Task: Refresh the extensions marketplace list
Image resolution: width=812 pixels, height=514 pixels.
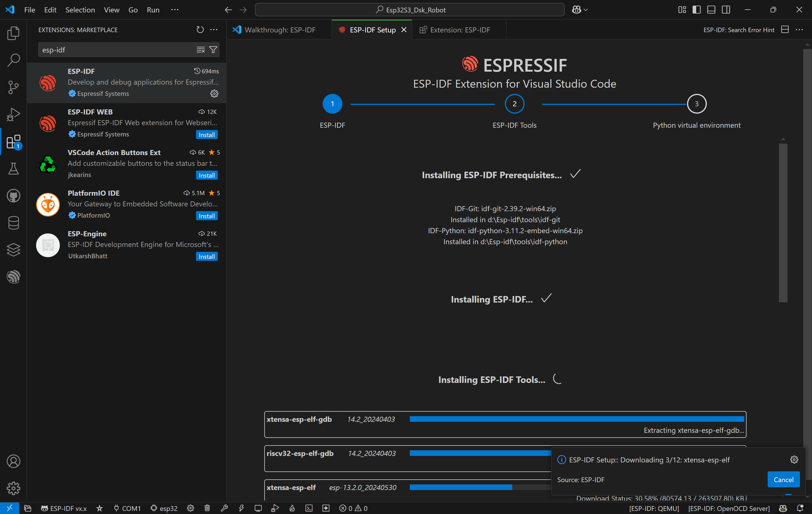Action: [x=200, y=30]
